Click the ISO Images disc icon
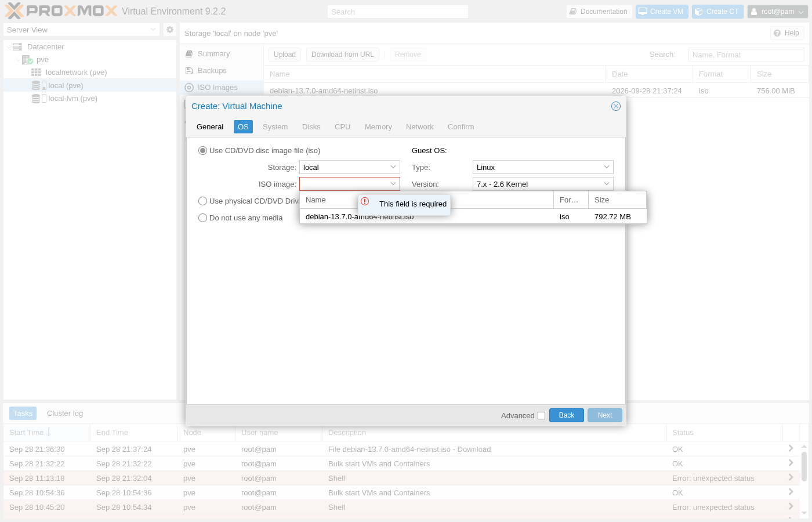This screenshot has width=812, height=522. click(x=189, y=88)
